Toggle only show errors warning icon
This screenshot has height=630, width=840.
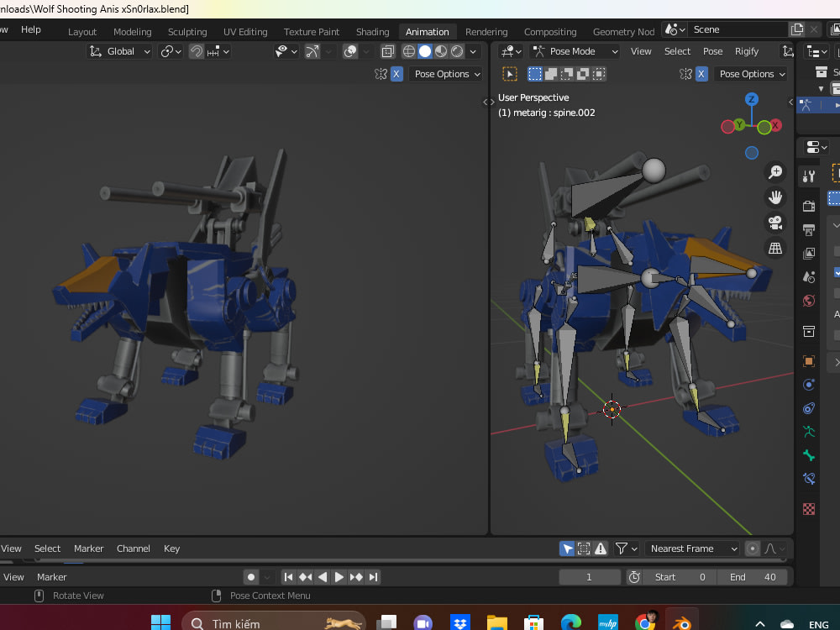click(x=601, y=548)
